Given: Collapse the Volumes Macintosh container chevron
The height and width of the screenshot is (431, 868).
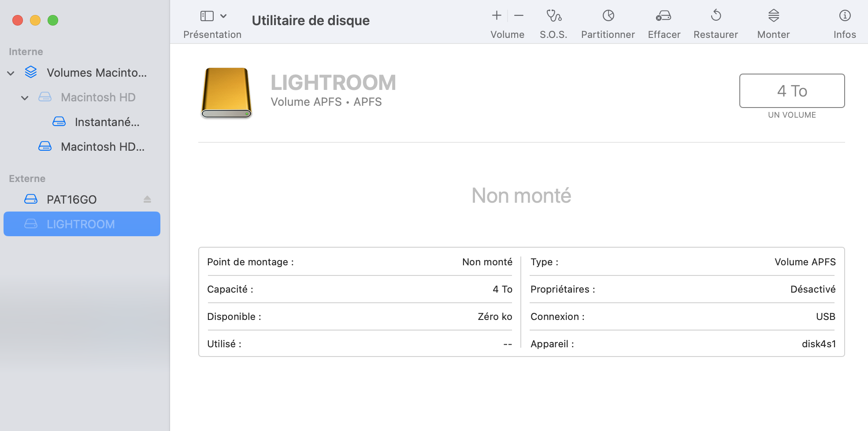Looking at the screenshot, I should 11,73.
